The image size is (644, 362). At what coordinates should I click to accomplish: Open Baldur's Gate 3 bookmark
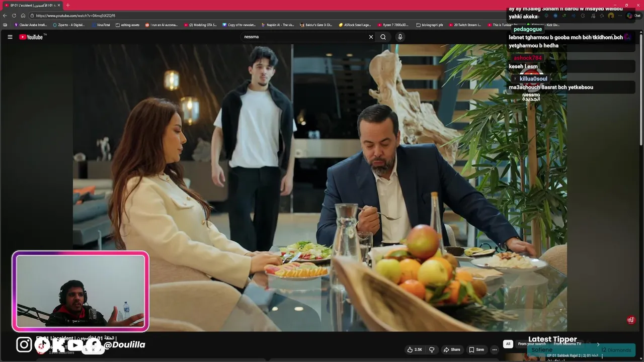[316, 25]
